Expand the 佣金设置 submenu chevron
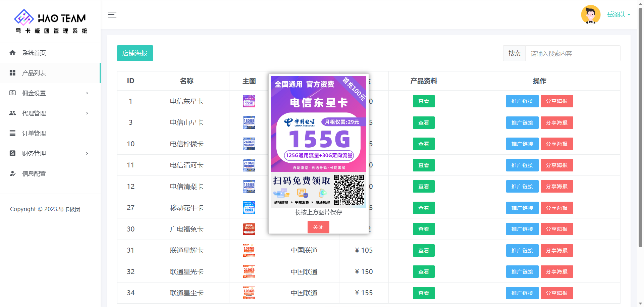 coord(87,93)
